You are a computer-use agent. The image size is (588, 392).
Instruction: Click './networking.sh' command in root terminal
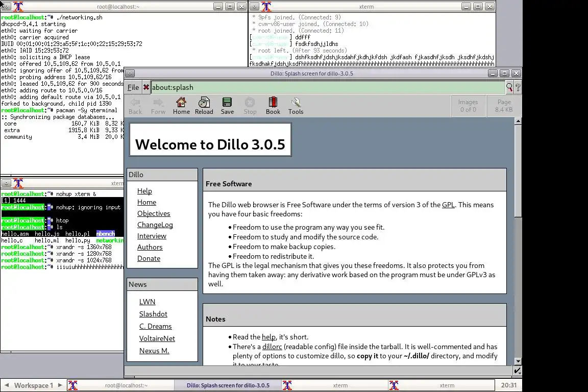point(79,17)
